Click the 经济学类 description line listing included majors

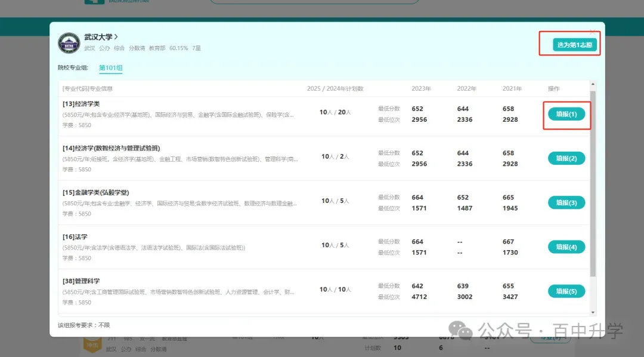pyautogui.click(x=178, y=115)
